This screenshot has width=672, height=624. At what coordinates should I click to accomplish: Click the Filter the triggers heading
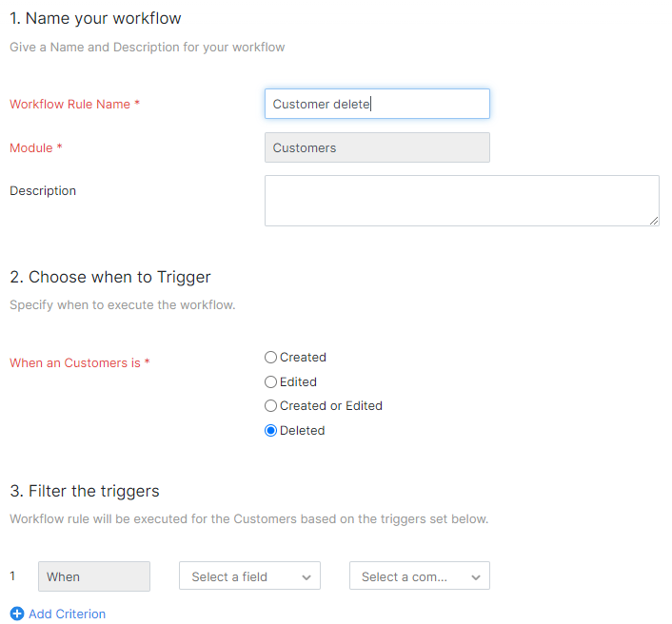click(84, 491)
